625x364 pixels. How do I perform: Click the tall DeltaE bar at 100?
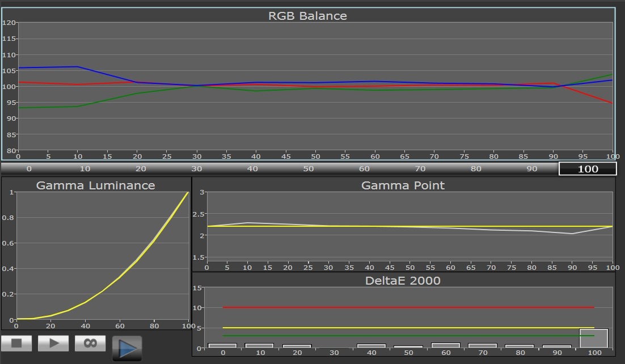click(593, 338)
